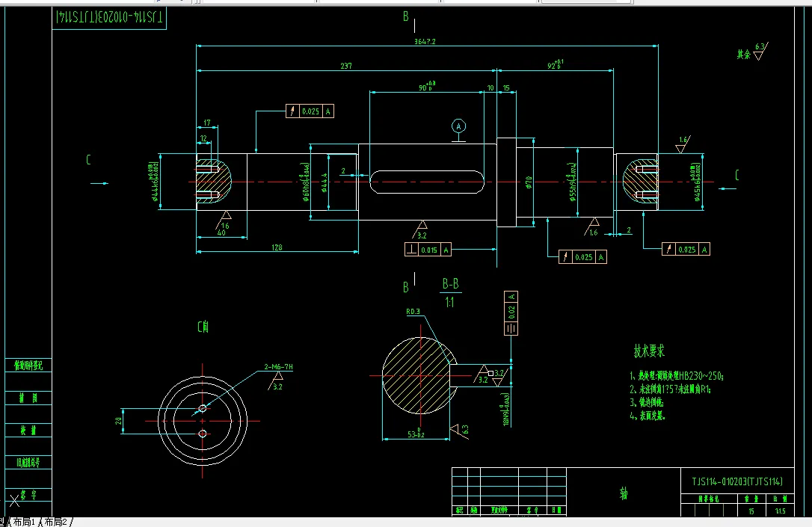Screen dimensions: 812x527
Task: Click the R0.3 radius label
Action: pyautogui.click(x=413, y=312)
